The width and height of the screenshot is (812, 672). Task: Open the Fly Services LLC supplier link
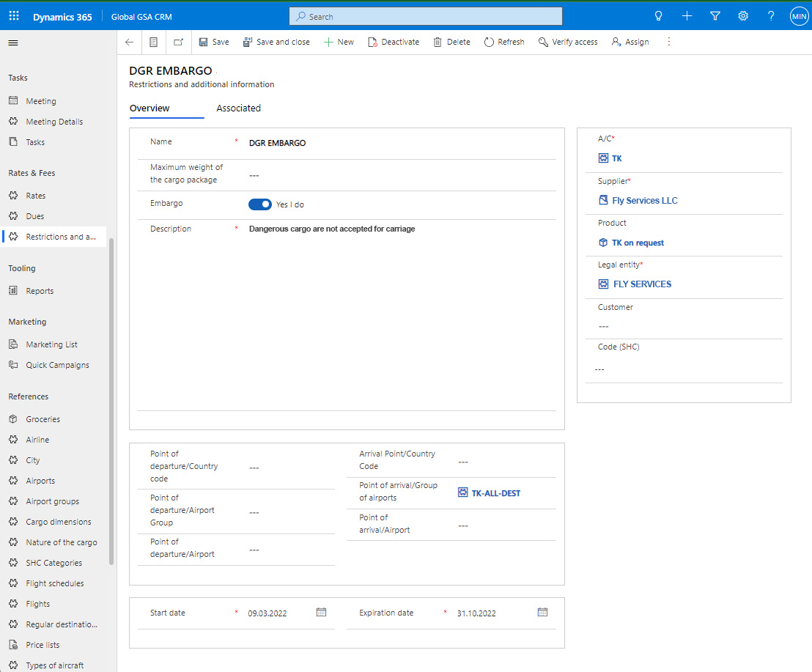[644, 201]
